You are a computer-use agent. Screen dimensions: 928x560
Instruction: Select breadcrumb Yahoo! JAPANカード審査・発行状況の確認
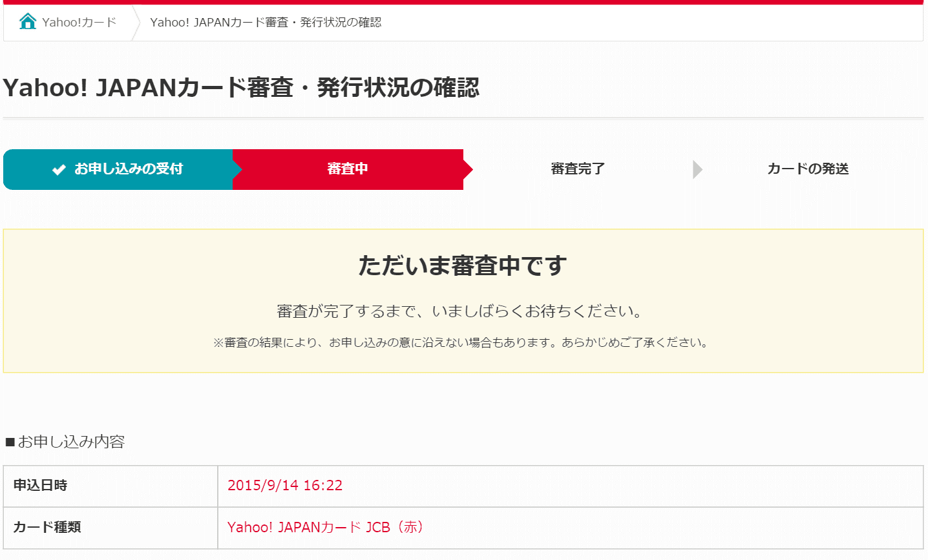click(266, 23)
